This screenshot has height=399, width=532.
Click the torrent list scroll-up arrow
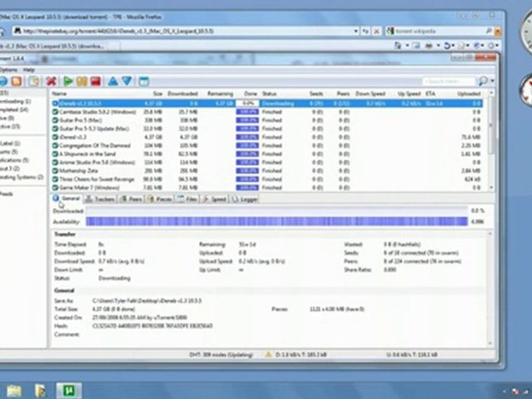(491, 93)
